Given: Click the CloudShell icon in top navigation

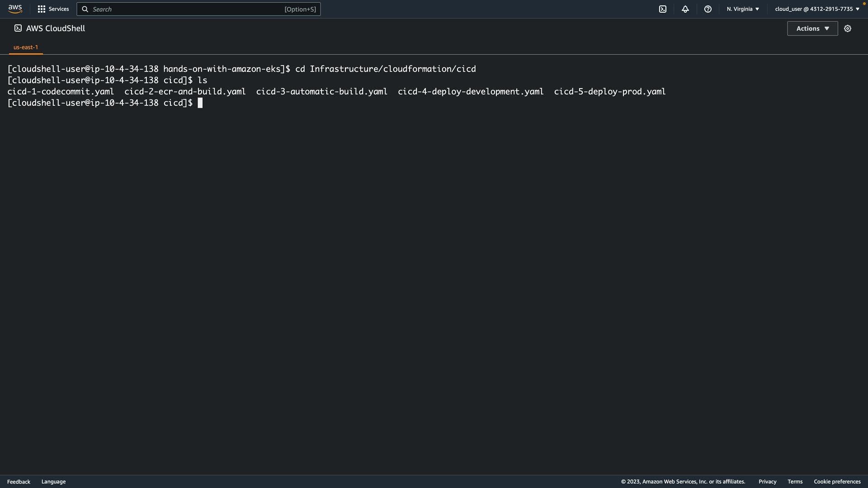Looking at the screenshot, I should tap(662, 9).
